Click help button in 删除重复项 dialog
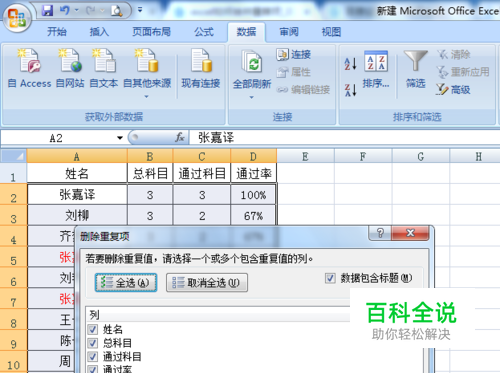The image size is (500, 373). pos(380,233)
